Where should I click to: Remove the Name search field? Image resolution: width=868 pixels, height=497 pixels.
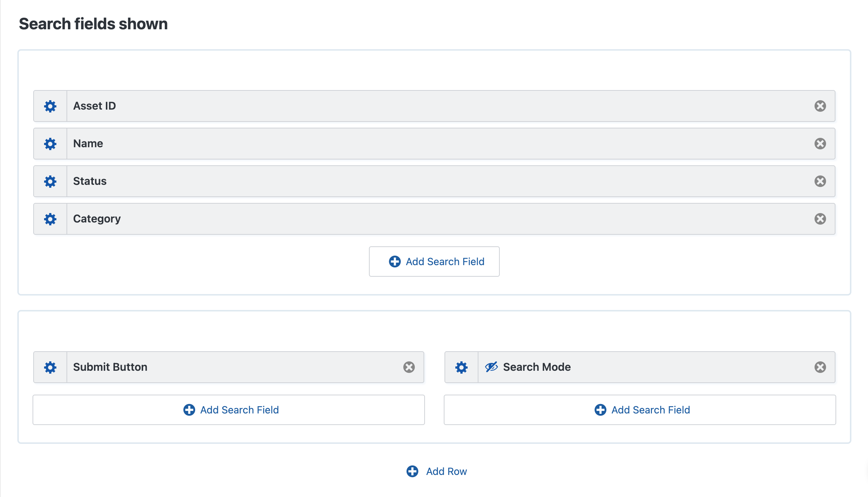pos(821,144)
